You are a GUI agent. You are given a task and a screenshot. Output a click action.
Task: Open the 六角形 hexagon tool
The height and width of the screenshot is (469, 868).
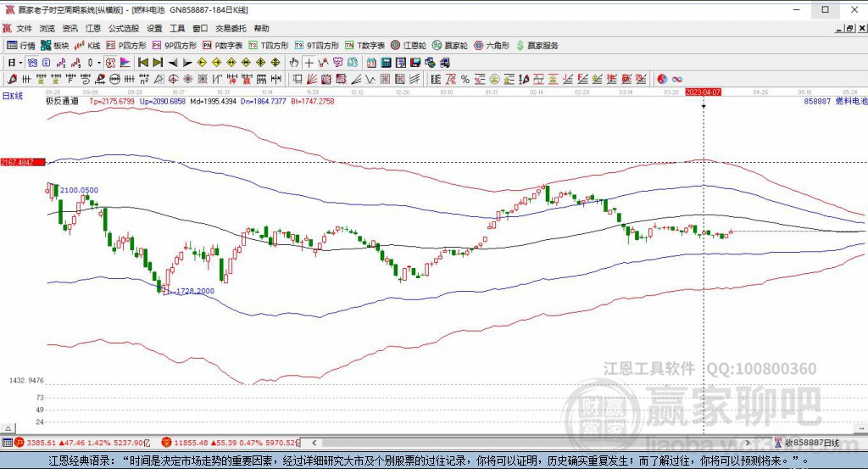[492, 46]
